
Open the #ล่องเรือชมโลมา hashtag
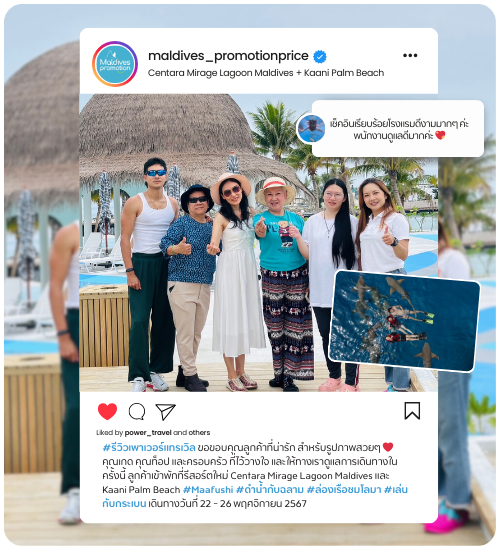tap(344, 490)
